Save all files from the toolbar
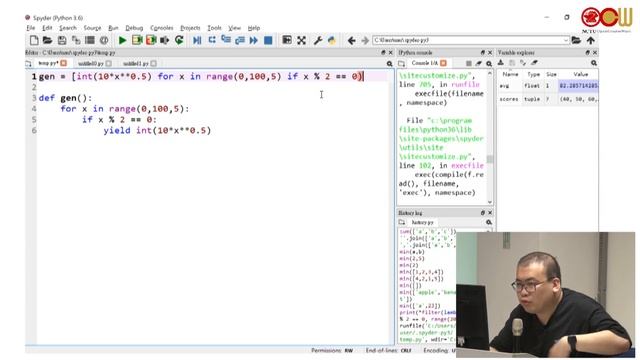 click(x=76, y=40)
